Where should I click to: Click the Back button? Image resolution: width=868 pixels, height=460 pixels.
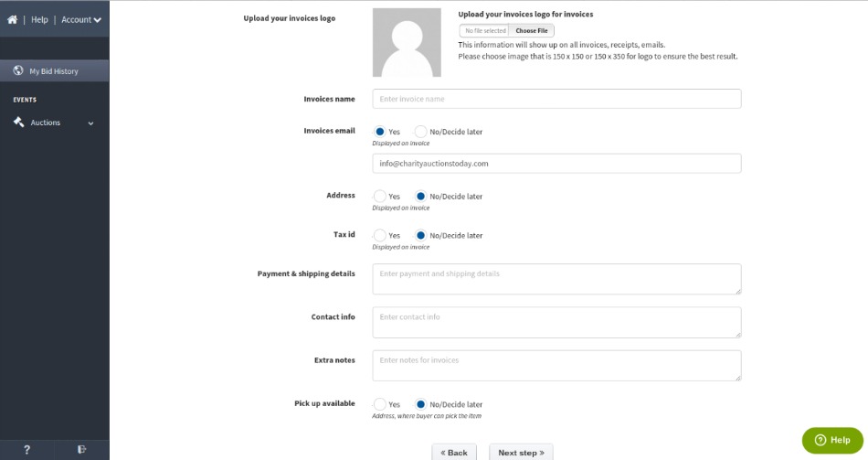pyautogui.click(x=454, y=453)
